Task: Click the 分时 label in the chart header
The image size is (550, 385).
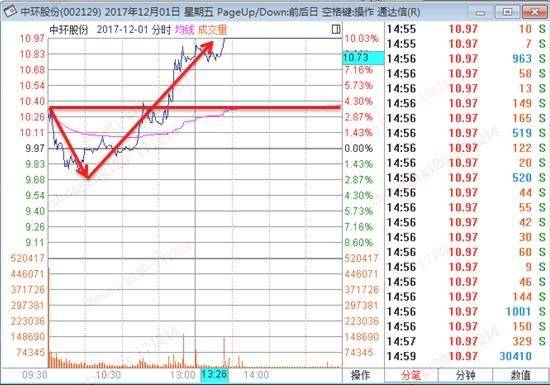Action: (161, 30)
